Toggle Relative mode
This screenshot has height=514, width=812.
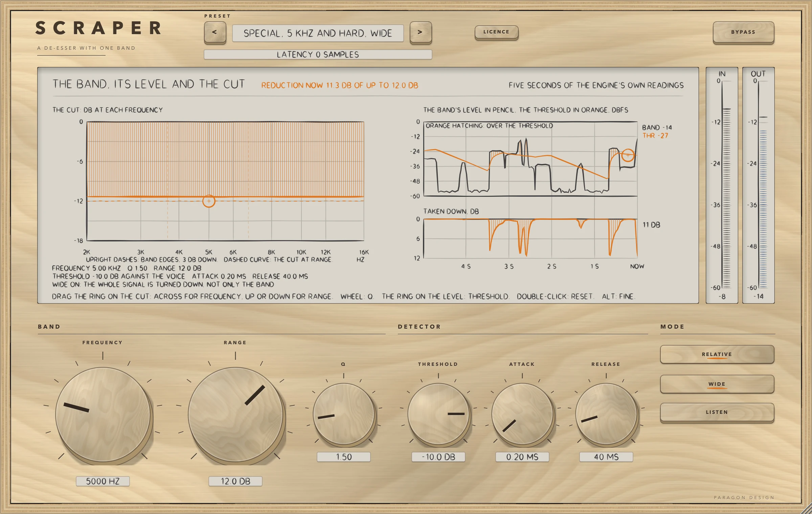717,354
